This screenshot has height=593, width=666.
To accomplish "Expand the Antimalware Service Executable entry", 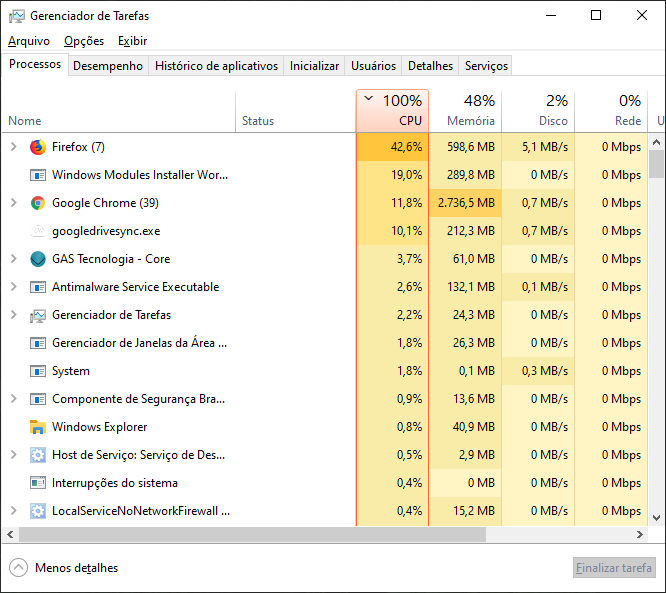I will coord(13,287).
